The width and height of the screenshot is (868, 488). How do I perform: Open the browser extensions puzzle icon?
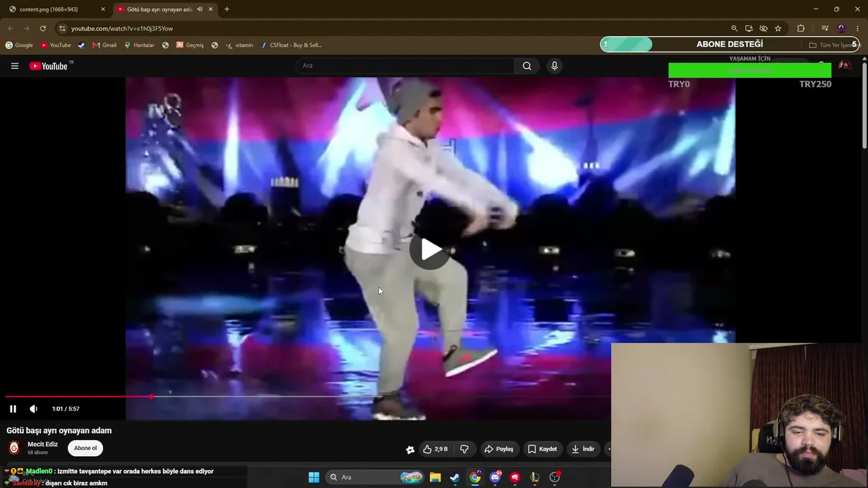801,28
